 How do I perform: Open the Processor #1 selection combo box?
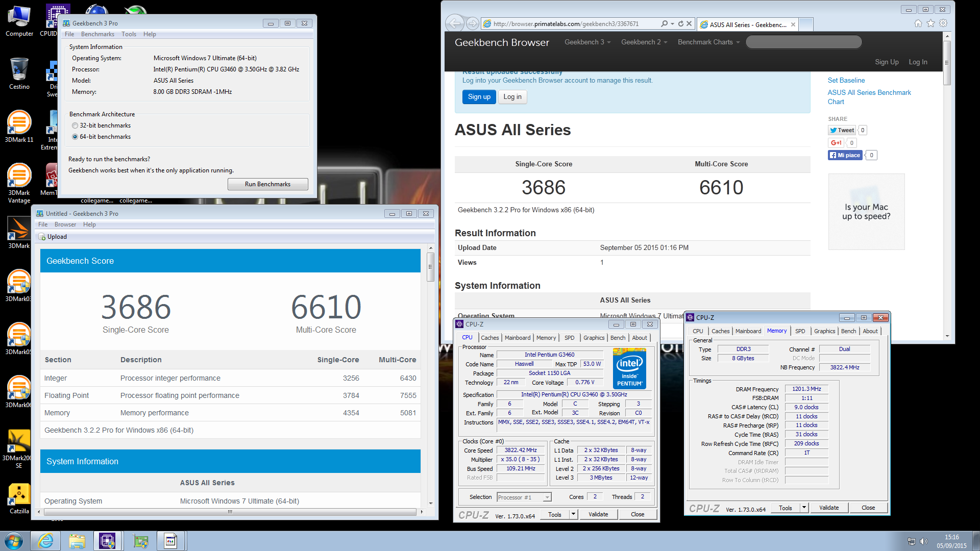pos(524,497)
